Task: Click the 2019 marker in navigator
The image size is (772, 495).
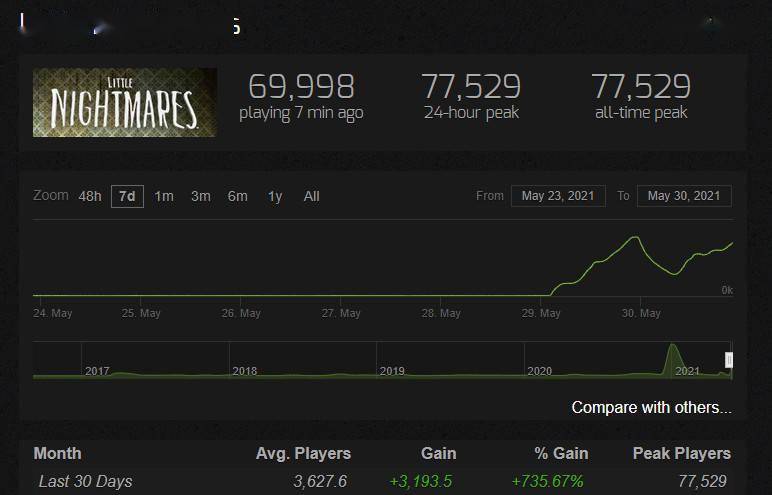Action: (x=392, y=371)
